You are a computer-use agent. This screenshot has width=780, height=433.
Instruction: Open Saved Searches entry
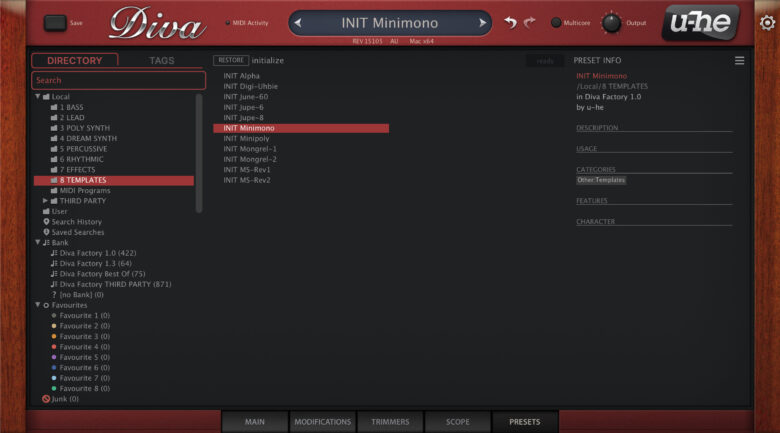74,232
